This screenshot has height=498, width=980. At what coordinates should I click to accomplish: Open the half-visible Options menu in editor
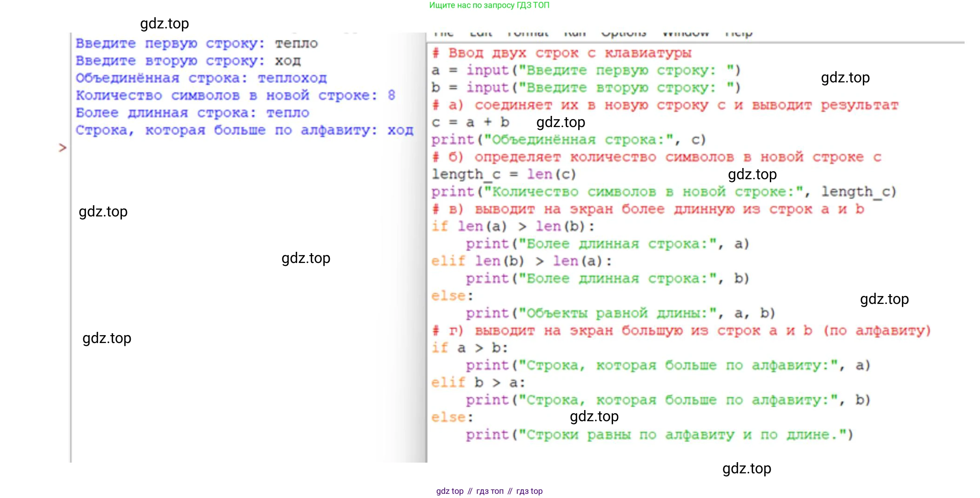point(624,34)
